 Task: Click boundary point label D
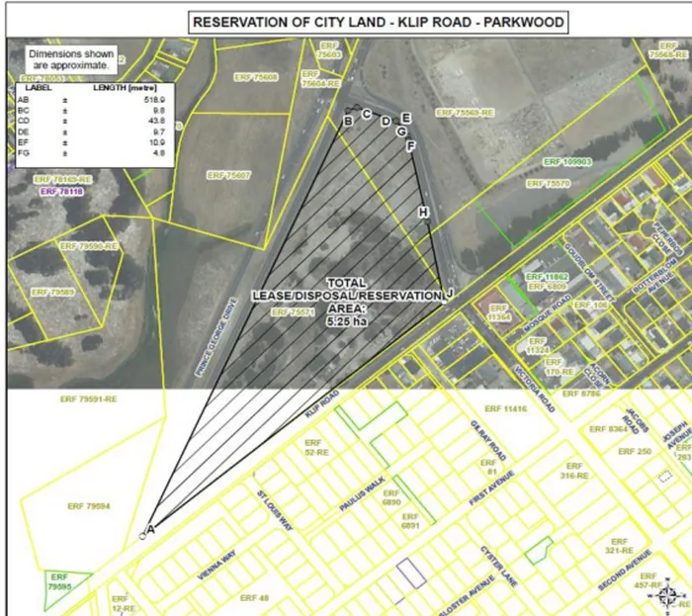pyautogui.click(x=386, y=122)
